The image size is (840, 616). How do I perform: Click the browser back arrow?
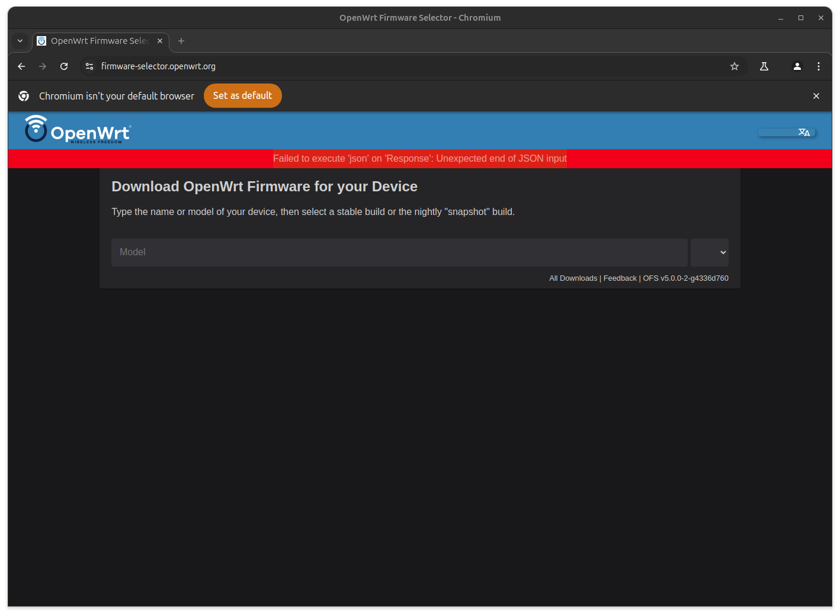(x=21, y=66)
